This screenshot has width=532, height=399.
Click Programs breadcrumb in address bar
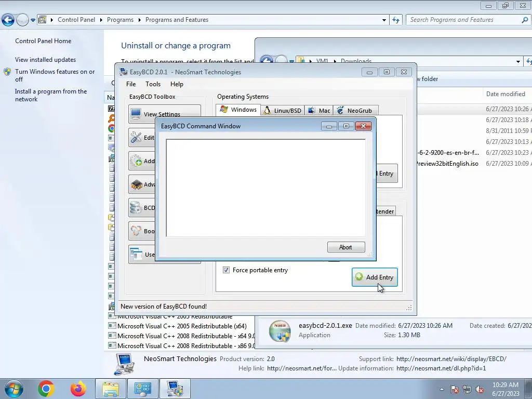[x=120, y=20]
